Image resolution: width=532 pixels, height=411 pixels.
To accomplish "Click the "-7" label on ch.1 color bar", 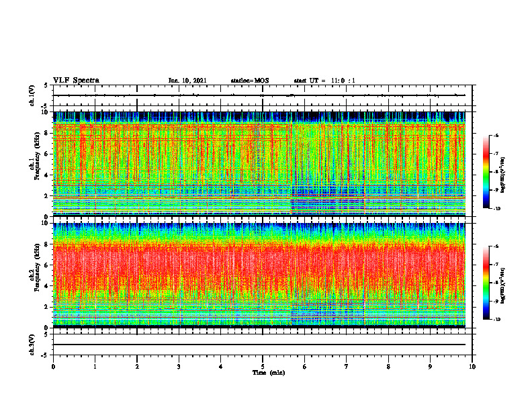I will 496,154.
